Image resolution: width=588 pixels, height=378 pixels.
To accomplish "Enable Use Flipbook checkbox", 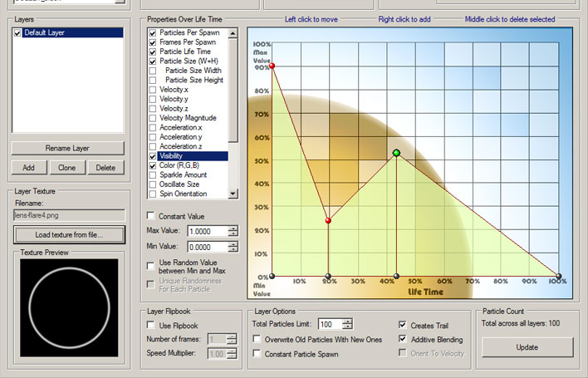I will tap(151, 325).
